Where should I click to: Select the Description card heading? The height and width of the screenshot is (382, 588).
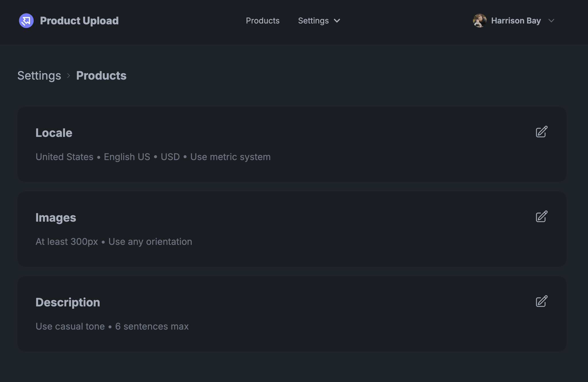[x=68, y=302]
